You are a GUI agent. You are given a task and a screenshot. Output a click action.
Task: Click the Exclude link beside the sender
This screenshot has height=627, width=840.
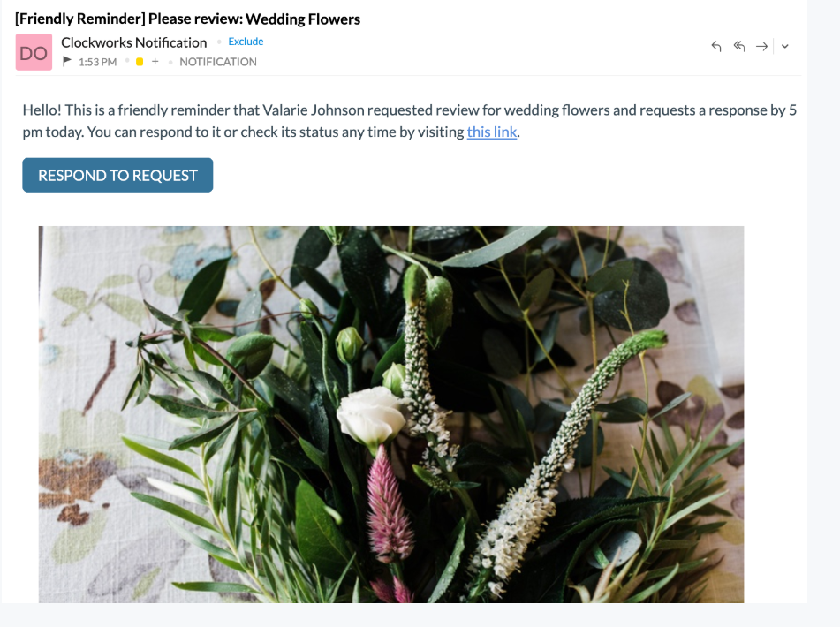tap(246, 42)
